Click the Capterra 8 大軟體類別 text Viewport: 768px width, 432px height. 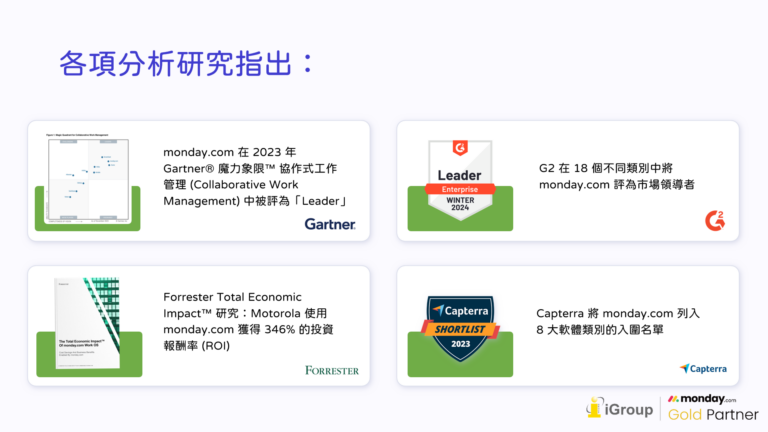tap(618, 321)
